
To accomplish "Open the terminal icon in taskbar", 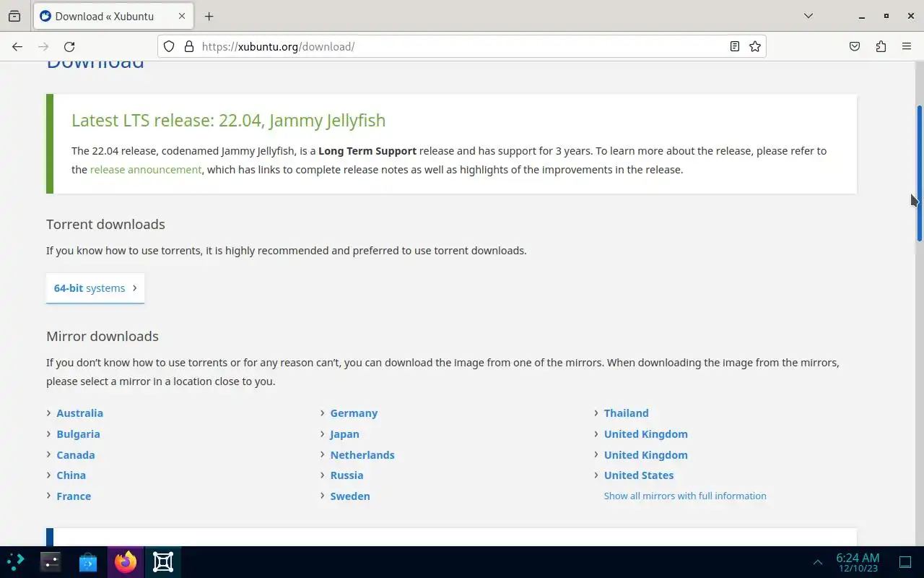I will (51, 562).
